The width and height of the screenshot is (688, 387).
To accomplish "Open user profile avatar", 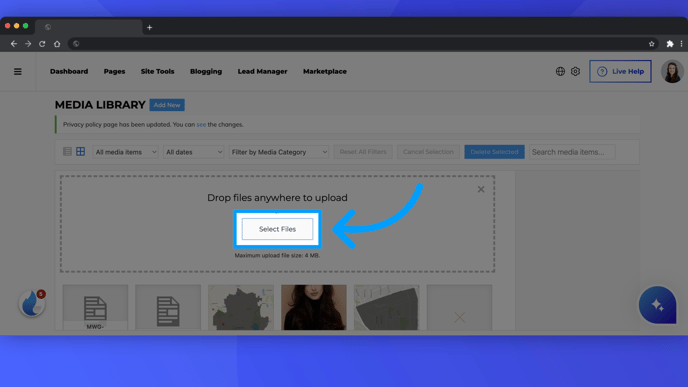I will click(x=672, y=72).
